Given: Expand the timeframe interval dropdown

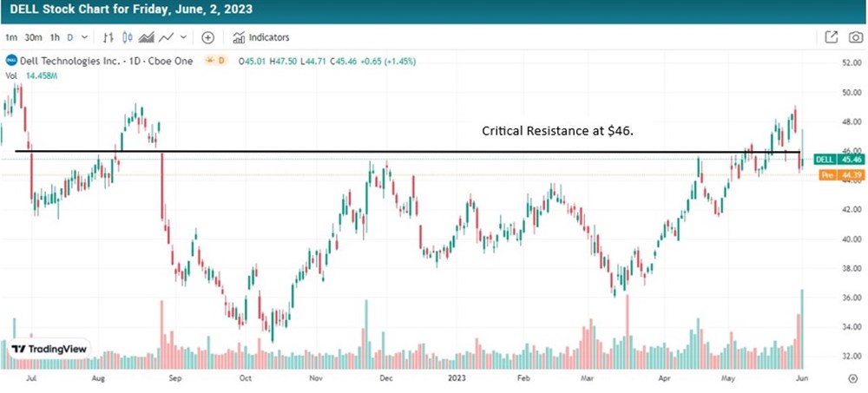Looking at the screenshot, I should click(x=85, y=37).
